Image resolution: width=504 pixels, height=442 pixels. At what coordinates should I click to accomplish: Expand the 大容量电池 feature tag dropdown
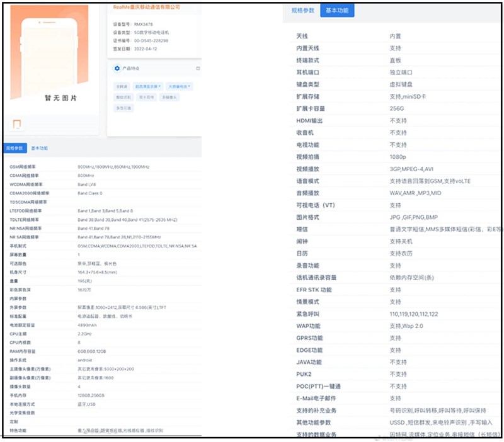(180, 86)
